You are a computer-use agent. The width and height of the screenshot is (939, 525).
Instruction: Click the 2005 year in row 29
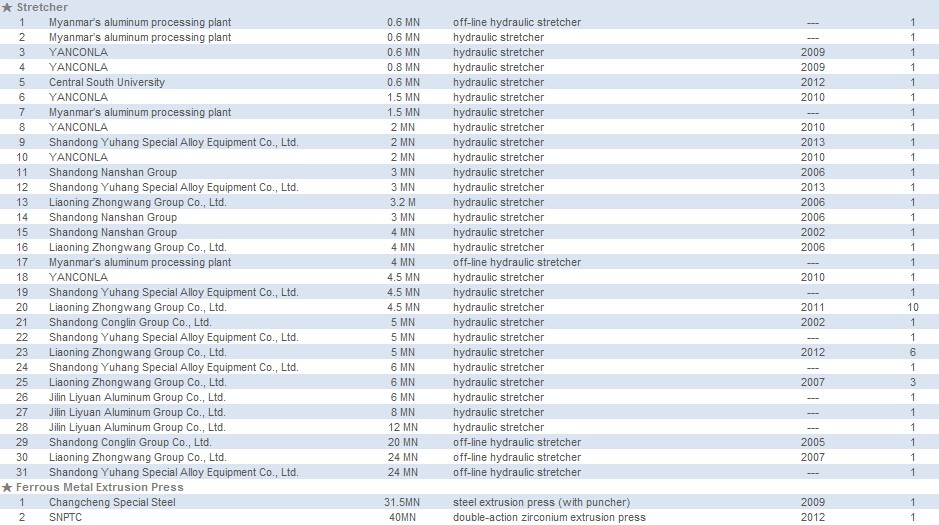813,442
